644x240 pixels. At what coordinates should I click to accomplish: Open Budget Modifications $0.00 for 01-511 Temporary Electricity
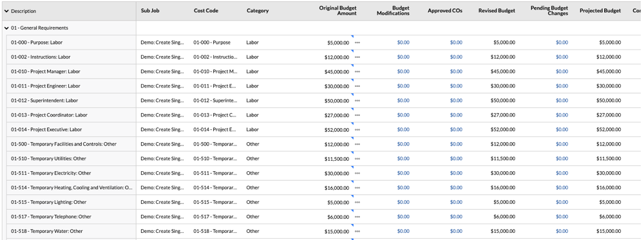(403, 173)
